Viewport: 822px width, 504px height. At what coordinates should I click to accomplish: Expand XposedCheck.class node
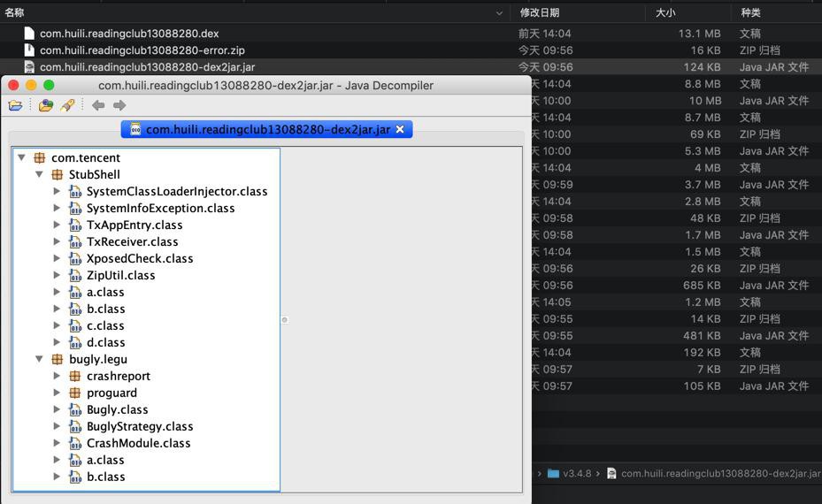point(57,258)
